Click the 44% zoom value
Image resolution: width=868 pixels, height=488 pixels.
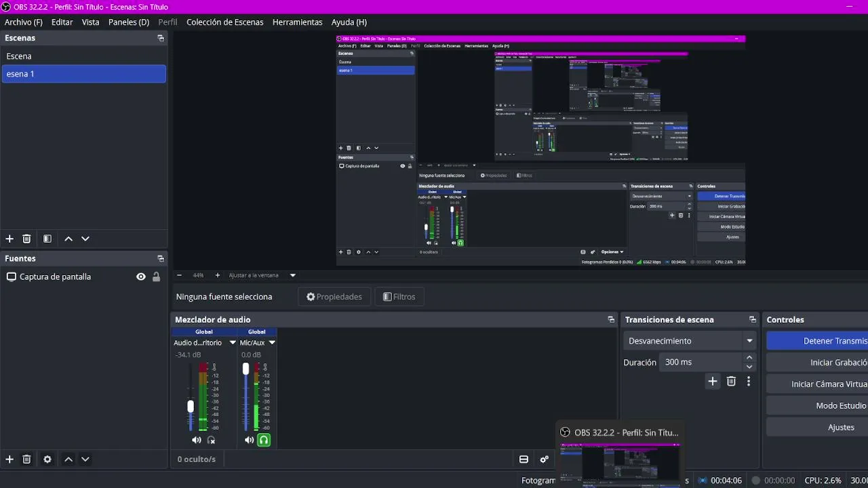point(198,275)
